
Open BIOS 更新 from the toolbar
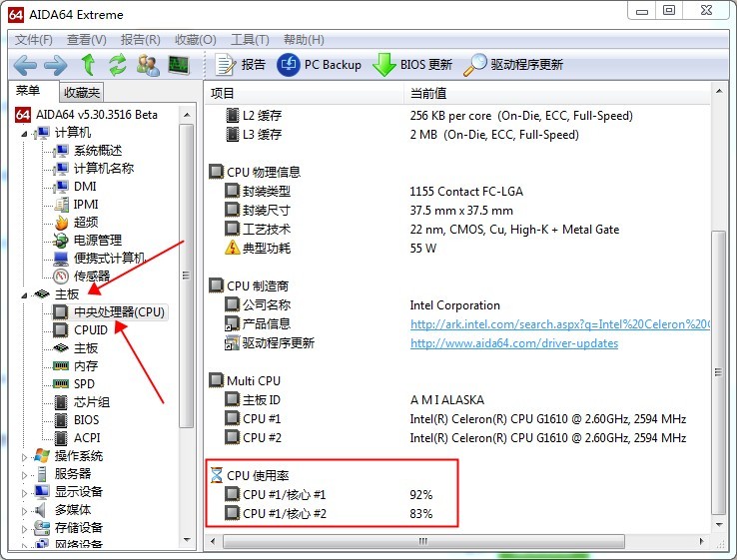coord(412,65)
